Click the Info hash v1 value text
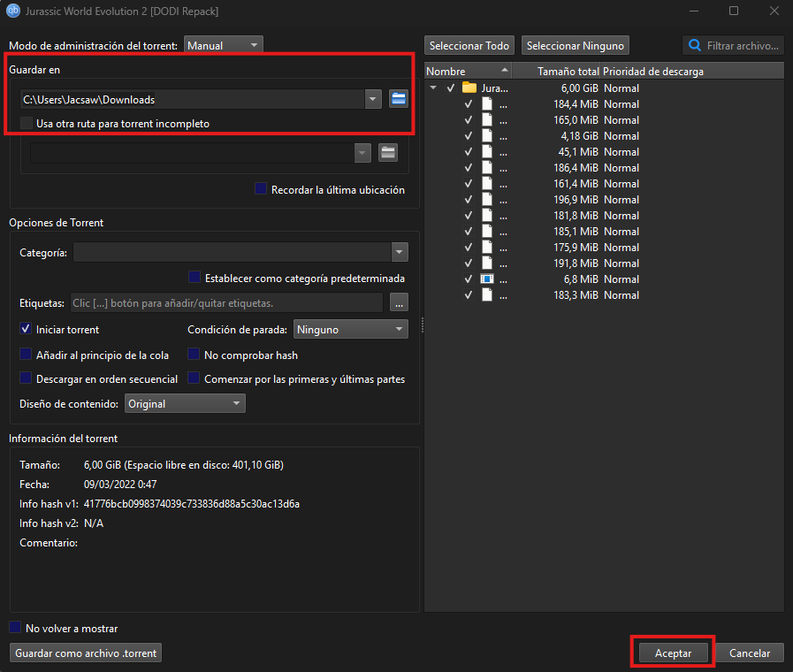Image resolution: width=793 pixels, height=672 pixels. click(x=192, y=504)
